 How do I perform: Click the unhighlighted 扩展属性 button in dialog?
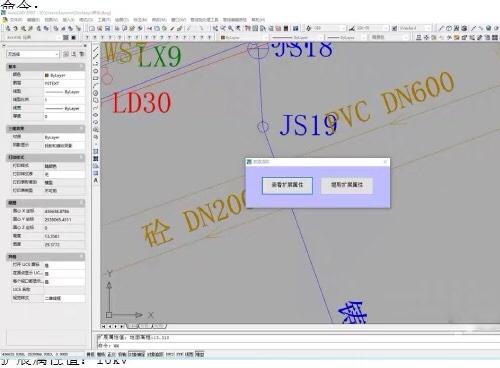(347, 185)
